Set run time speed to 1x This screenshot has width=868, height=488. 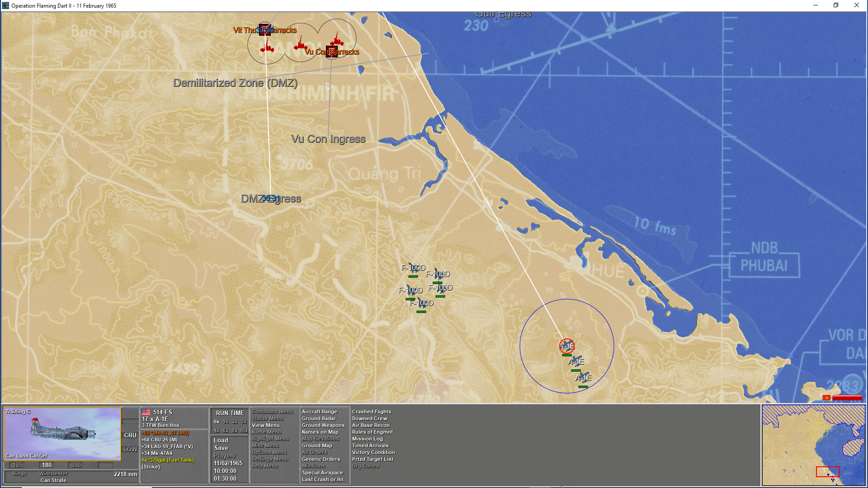[x=226, y=422]
